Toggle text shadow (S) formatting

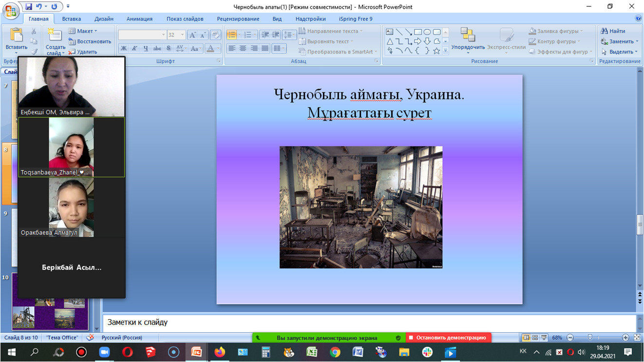[x=169, y=48]
